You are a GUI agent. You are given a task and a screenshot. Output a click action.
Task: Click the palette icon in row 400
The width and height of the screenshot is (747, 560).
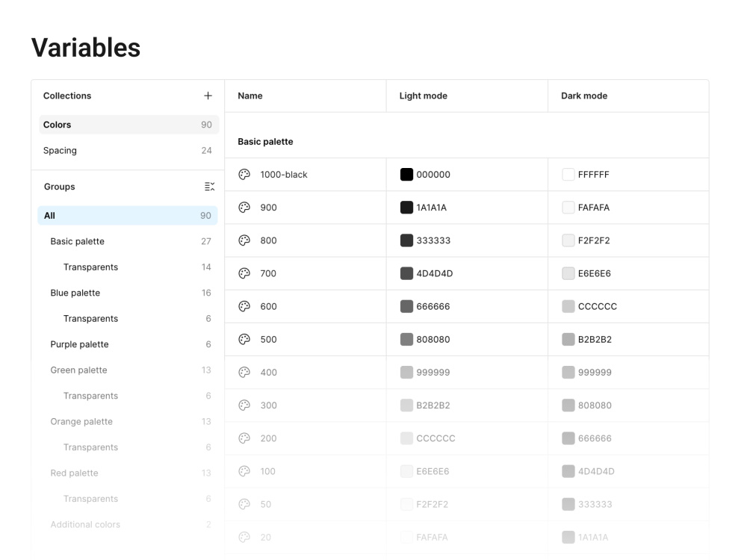(x=244, y=373)
